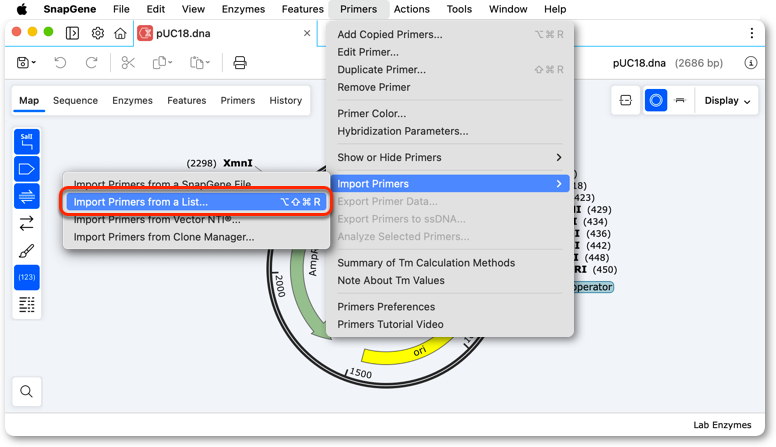Close the pUC18.dna tab

click(x=307, y=33)
